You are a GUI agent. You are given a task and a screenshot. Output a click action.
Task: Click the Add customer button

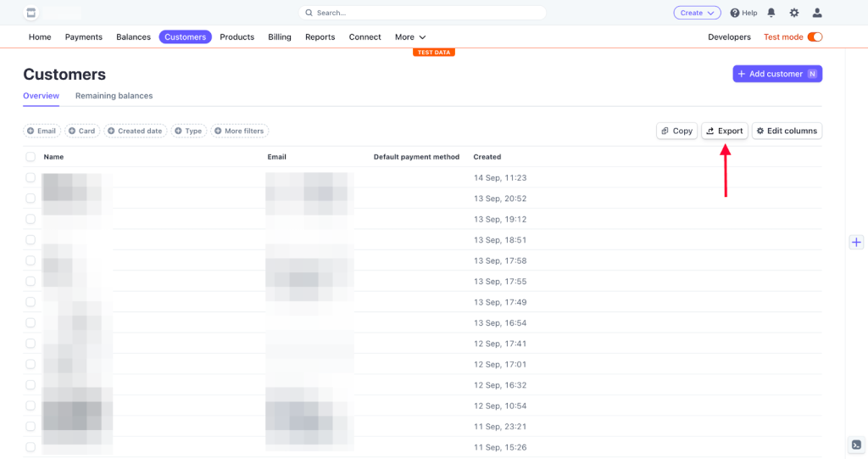click(776, 74)
